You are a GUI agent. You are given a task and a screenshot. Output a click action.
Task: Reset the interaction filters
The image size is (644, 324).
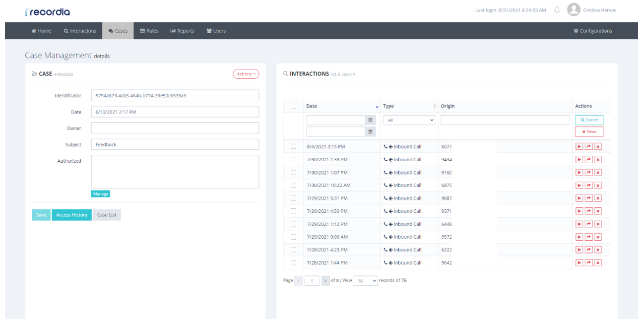point(589,131)
